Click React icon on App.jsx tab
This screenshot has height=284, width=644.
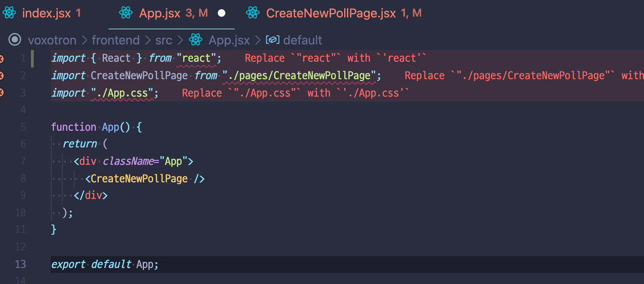126,13
